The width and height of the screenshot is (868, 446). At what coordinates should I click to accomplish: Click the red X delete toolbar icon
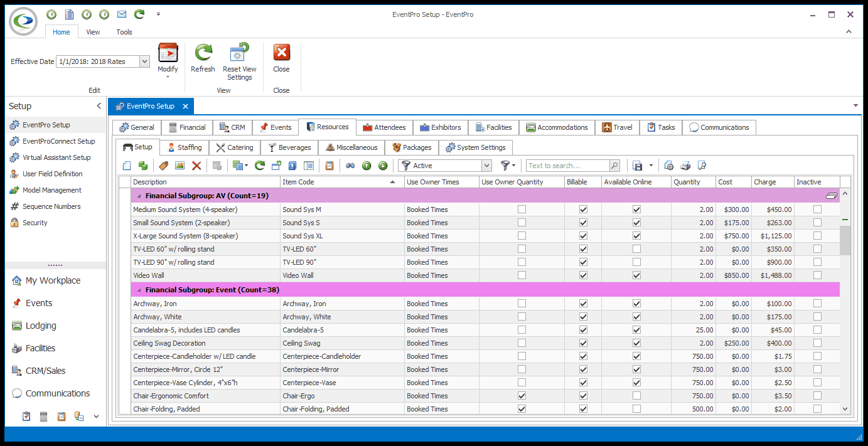(x=196, y=166)
